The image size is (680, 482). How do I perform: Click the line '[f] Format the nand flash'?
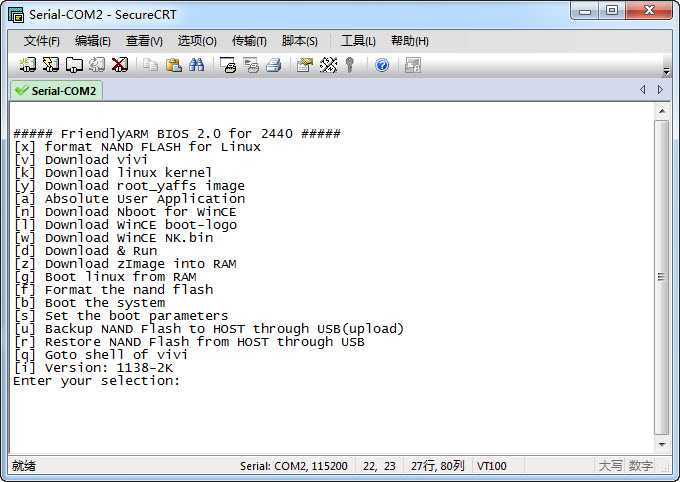coord(113,290)
